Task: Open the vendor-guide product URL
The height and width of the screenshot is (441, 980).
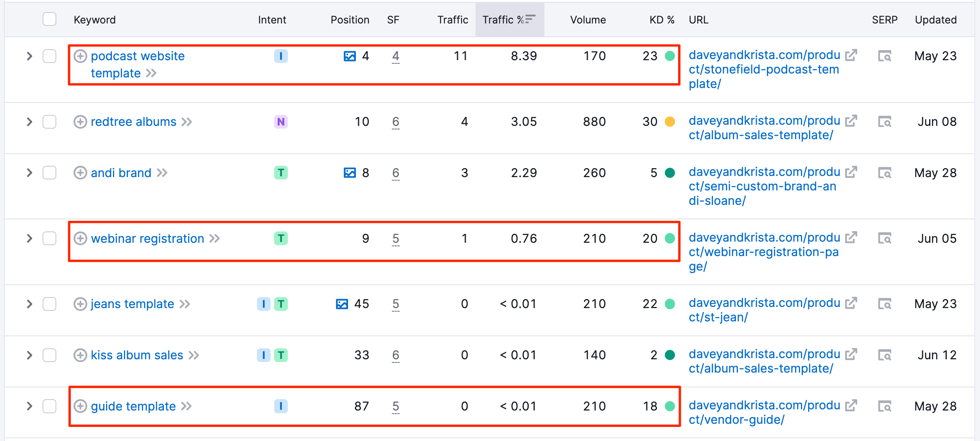Action: tap(765, 412)
